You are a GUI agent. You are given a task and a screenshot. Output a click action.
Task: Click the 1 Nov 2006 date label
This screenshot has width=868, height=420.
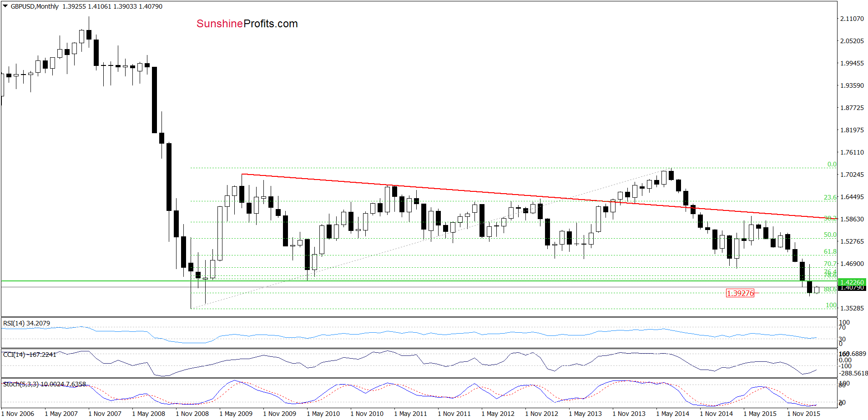click(x=18, y=414)
